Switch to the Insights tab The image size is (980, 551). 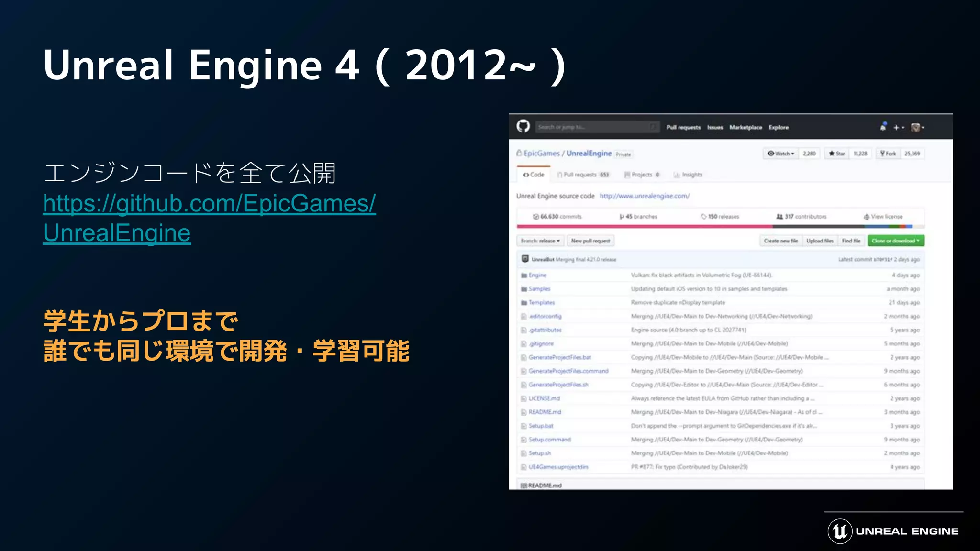688,175
